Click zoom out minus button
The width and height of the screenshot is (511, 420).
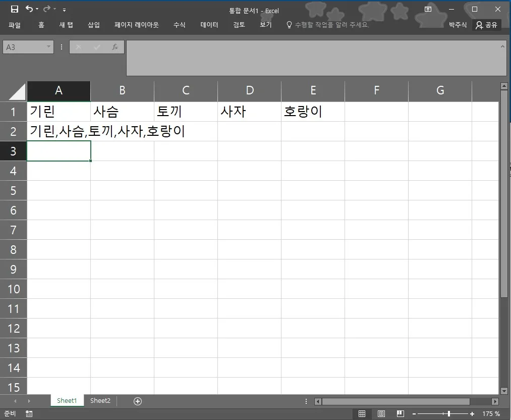click(x=414, y=414)
